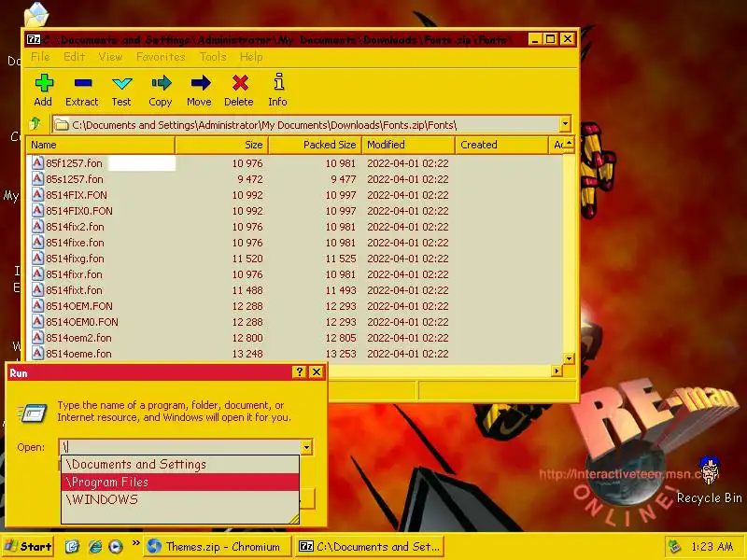Select \Documents and Settings suggestion
Viewport: 747px width, 560px height.
pos(180,464)
